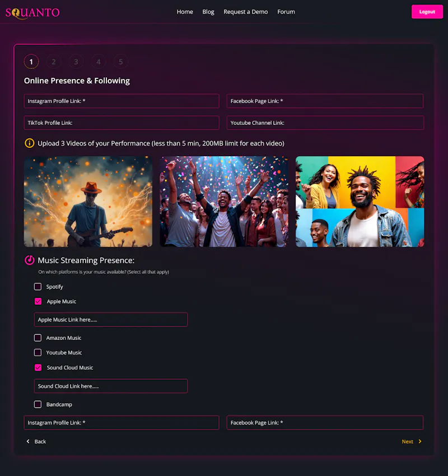Open the Home menu item

(185, 12)
